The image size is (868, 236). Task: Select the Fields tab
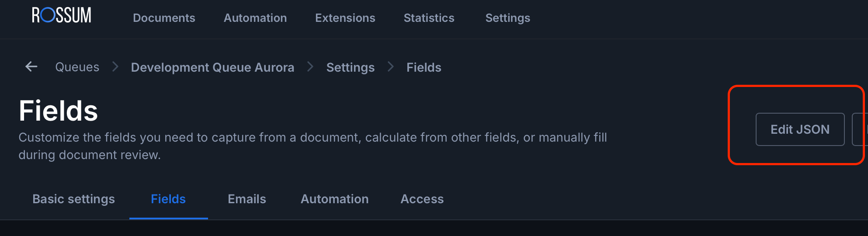coord(168,199)
